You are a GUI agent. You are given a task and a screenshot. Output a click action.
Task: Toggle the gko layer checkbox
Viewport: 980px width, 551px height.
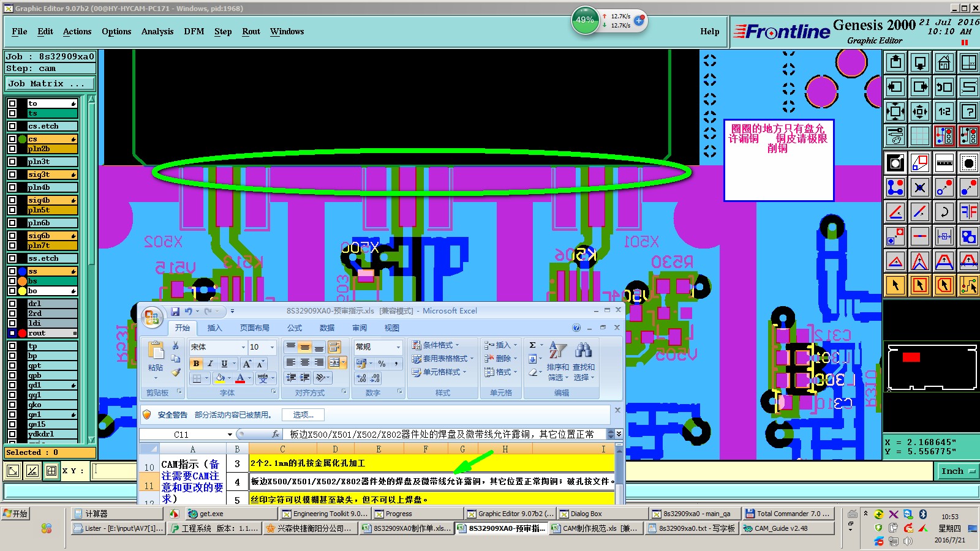tap(12, 405)
